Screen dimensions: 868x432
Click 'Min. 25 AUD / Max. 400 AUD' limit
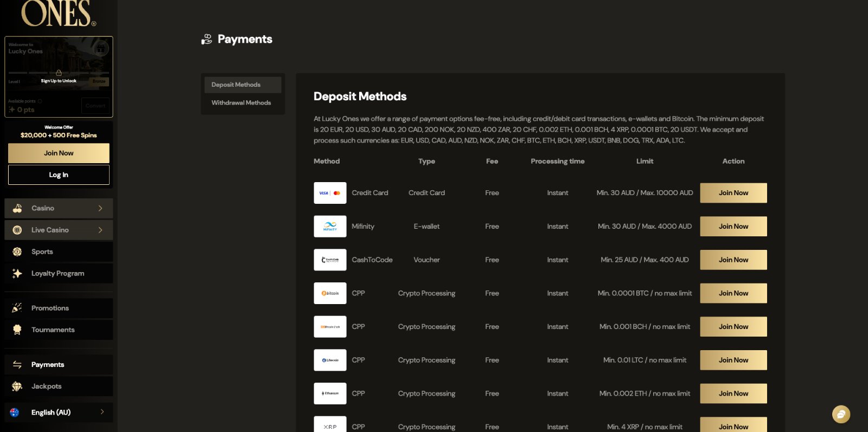[x=644, y=260]
